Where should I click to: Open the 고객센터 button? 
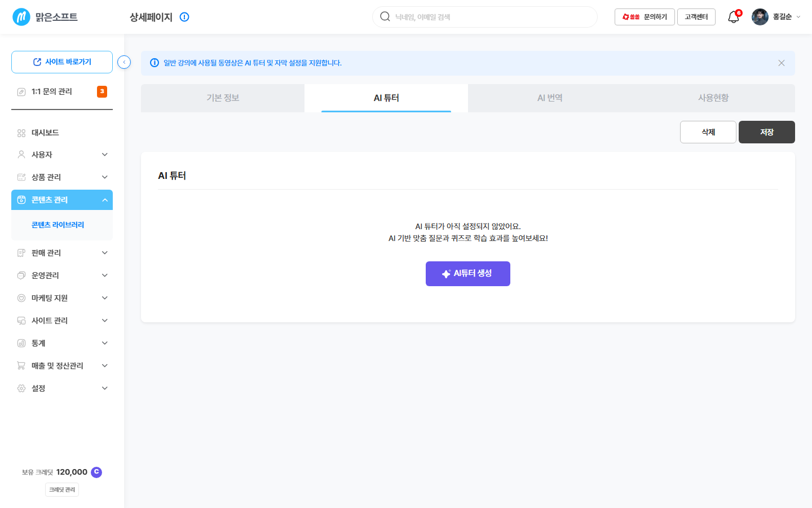[x=696, y=17]
